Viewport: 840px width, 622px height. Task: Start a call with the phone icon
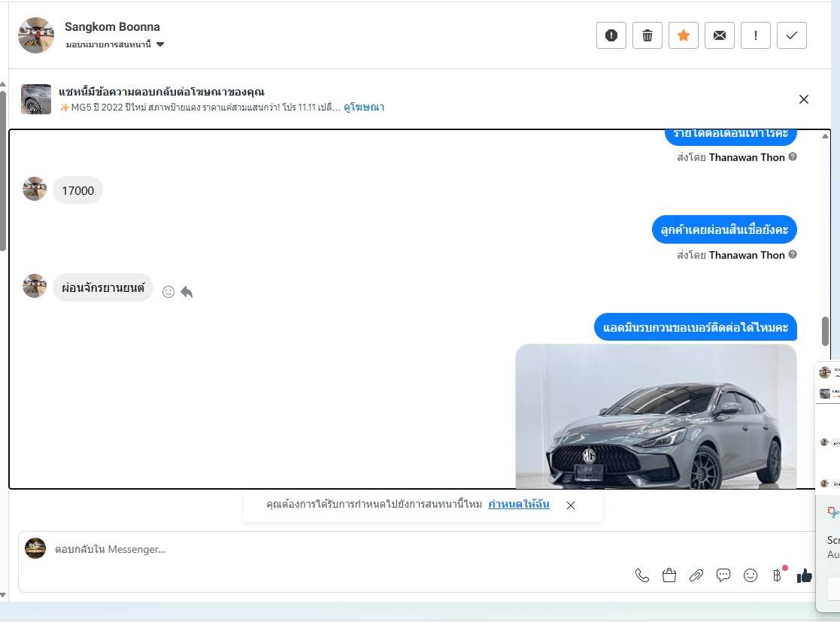(641, 575)
